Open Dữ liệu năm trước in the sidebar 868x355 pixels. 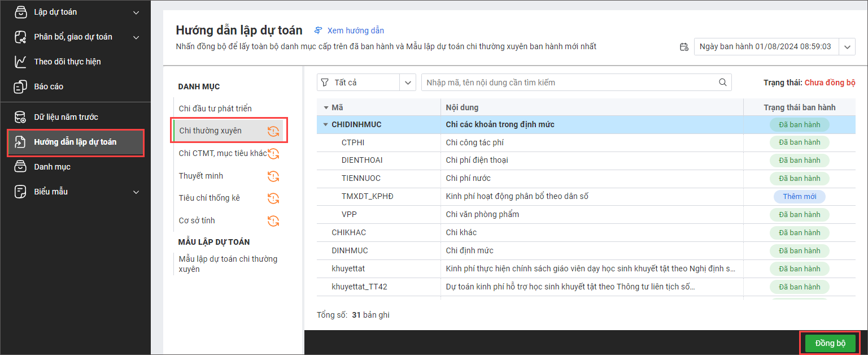(66, 117)
